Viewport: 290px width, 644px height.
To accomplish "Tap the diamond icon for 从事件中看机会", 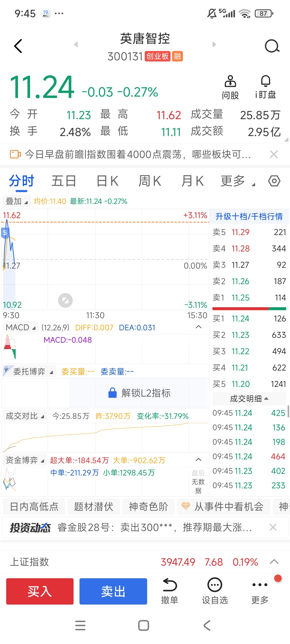I will 186,506.
